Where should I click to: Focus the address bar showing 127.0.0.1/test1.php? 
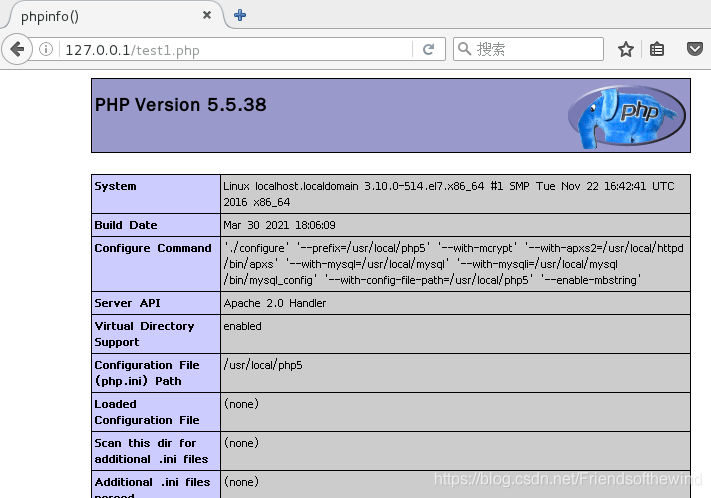click(x=236, y=49)
